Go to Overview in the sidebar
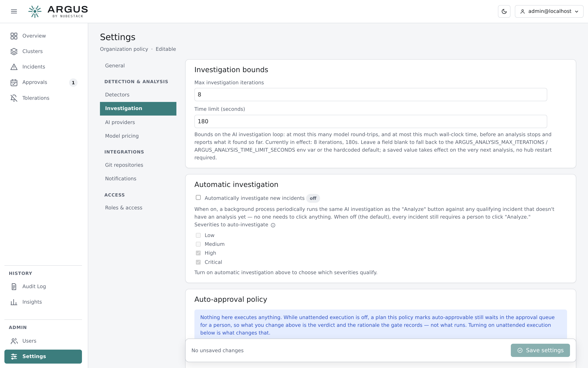Viewport: 588px width, 368px height. tap(43, 36)
